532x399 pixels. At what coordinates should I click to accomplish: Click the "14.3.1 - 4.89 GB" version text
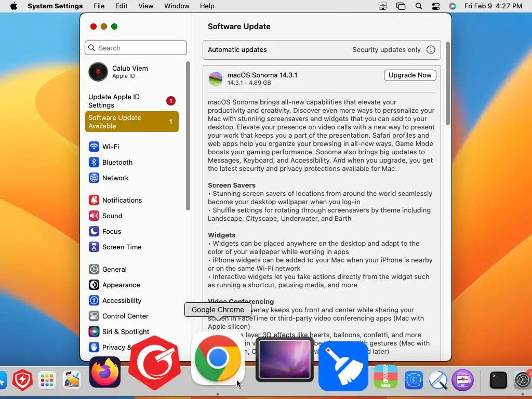point(249,83)
